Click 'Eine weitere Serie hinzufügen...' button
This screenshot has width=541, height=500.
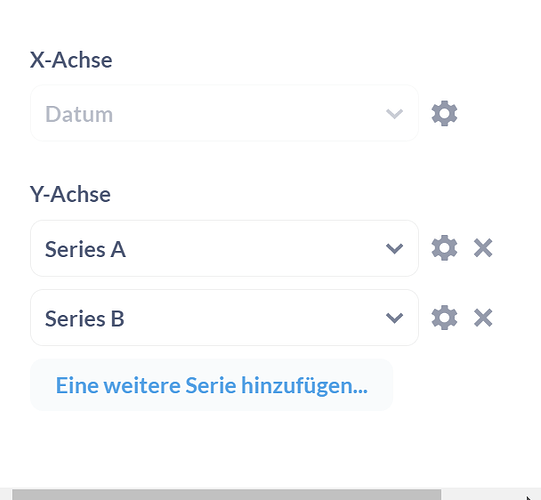(212, 385)
